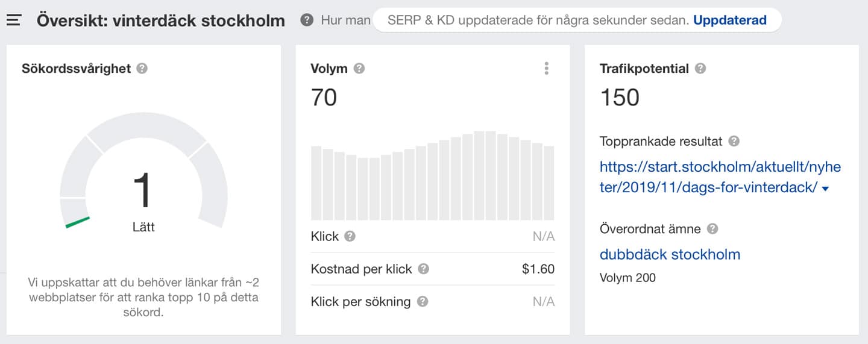Click help icon next to Kostnad per klick
The image size is (868, 344).
423,269
